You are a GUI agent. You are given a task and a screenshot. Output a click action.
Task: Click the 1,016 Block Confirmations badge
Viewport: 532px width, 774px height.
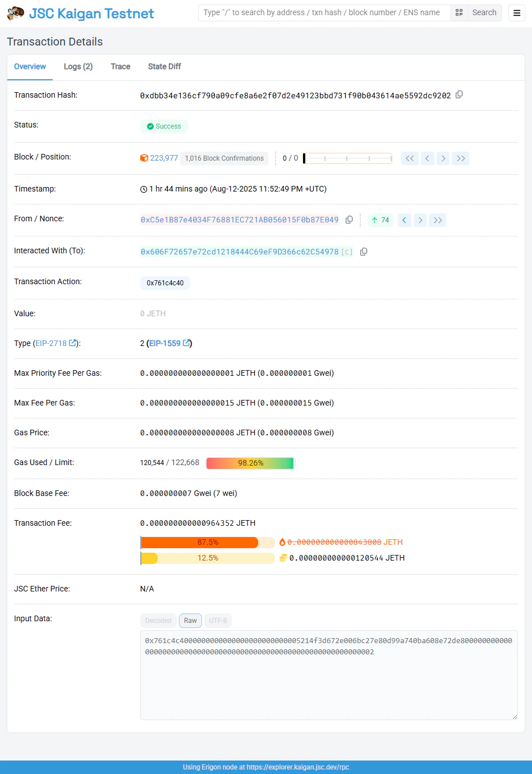pyautogui.click(x=224, y=158)
